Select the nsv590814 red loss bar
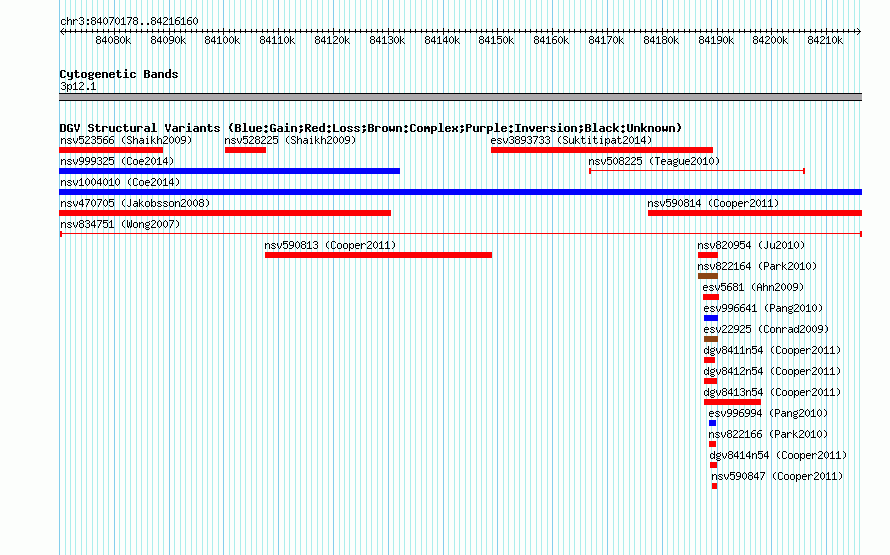This screenshot has width=890, height=555. pos(755,213)
